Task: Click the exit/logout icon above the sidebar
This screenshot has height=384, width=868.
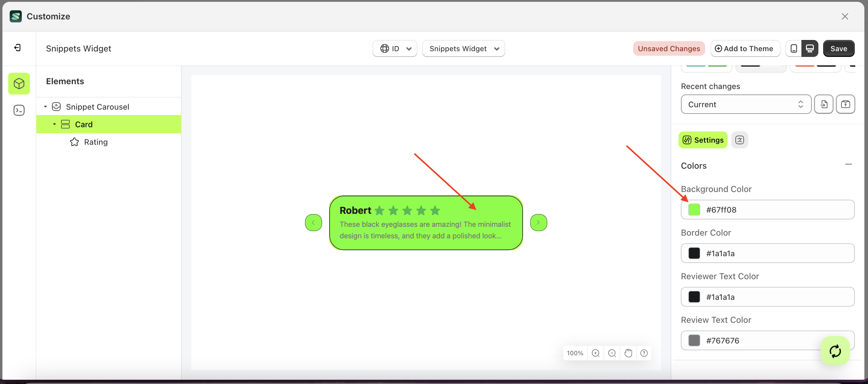Action: pyautogui.click(x=18, y=48)
